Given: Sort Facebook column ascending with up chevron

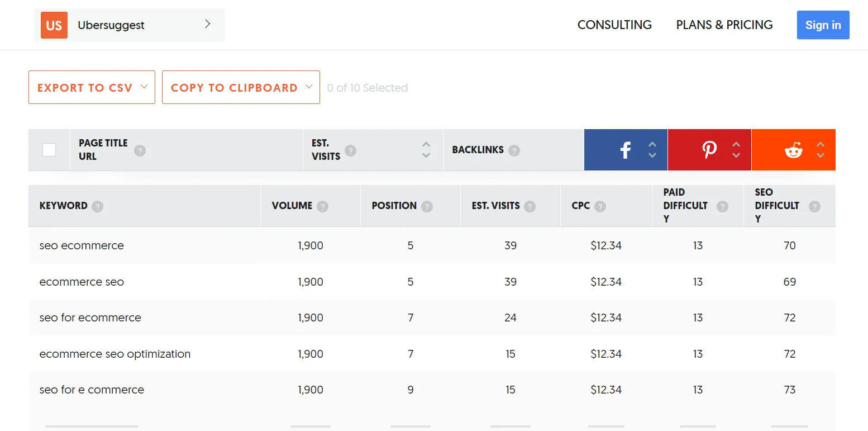Looking at the screenshot, I should (x=652, y=145).
